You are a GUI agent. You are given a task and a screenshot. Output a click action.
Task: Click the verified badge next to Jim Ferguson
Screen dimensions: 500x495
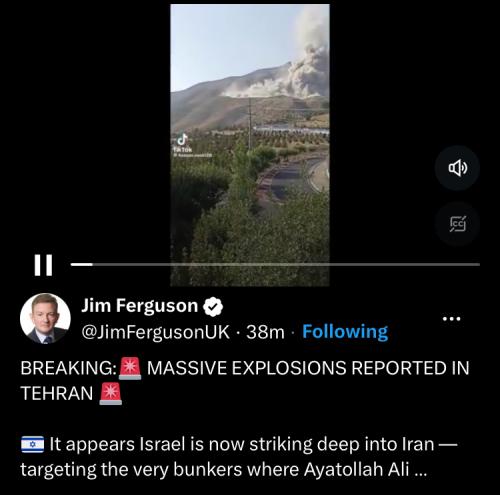213,306
